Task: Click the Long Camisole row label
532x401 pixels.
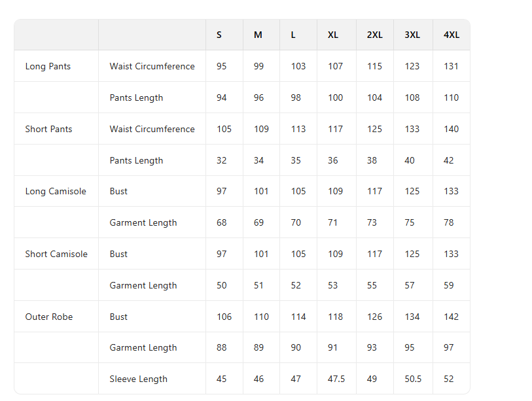Action: click(x=56, y=192)
